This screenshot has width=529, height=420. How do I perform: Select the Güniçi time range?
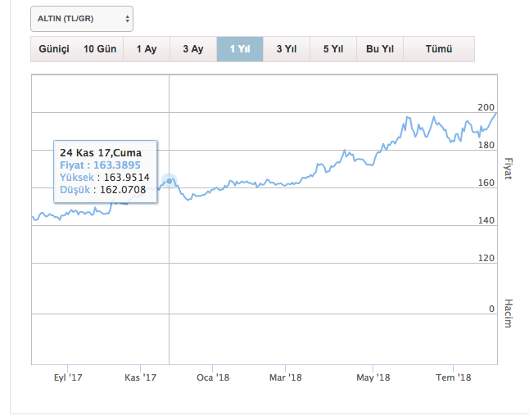pos(54,49)
